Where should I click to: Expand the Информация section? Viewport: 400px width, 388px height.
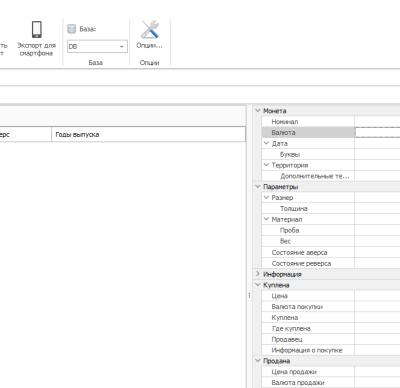pos(258,274)
